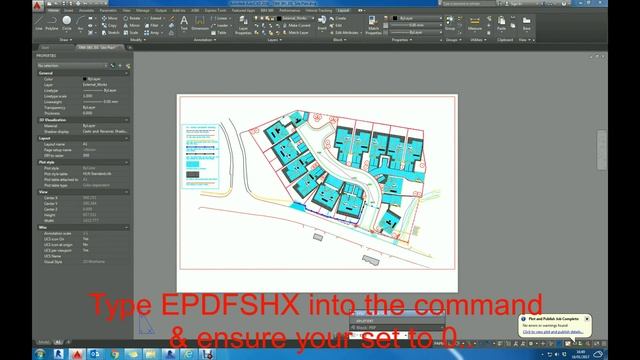
Task: Collapse the Plot style section
Action: pyautogui.click(x=126, y=162)
